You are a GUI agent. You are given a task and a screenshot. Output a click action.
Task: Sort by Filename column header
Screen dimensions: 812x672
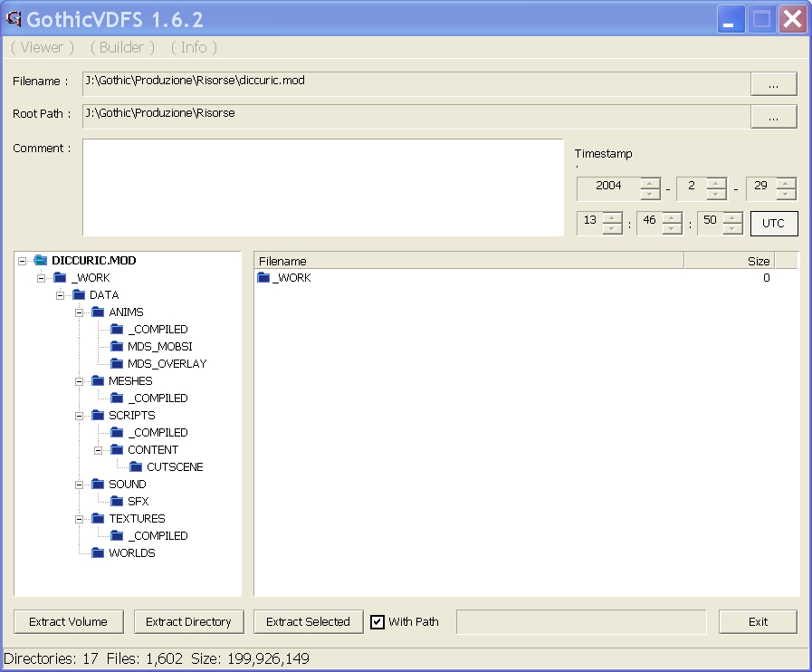point(469,261)
